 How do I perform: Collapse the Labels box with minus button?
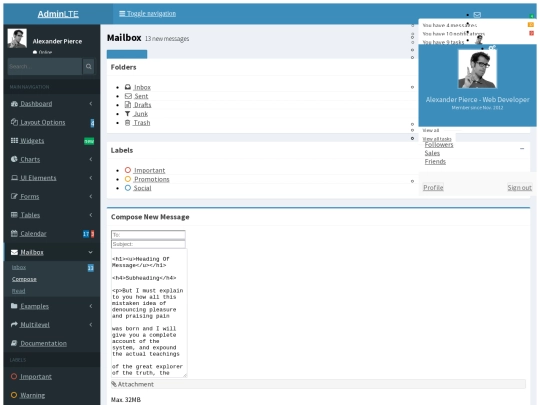point(522,148)
